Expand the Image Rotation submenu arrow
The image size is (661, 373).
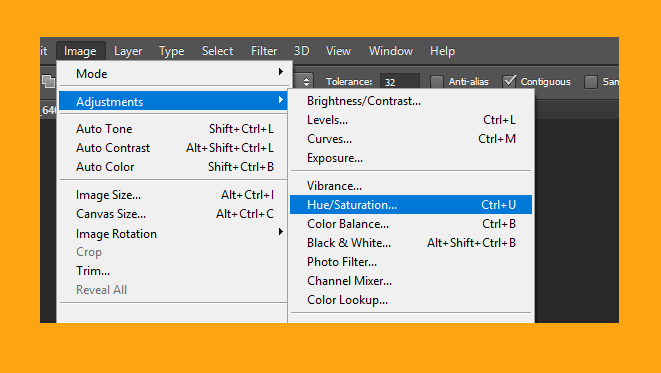click(x=281, y=232)
